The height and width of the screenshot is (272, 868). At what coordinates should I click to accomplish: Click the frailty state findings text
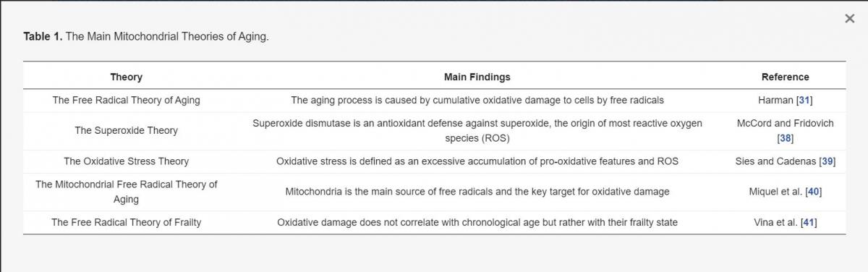(x=477, y=222)
